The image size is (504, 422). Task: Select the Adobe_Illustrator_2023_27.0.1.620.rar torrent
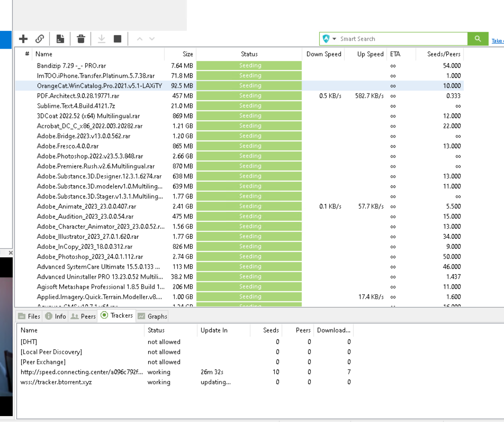(x=88, y=237)
